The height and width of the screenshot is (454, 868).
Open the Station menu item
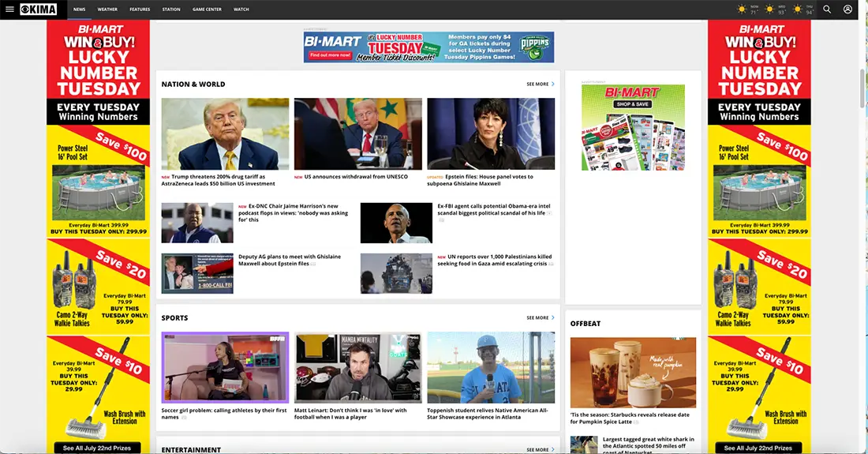point(171,9)
